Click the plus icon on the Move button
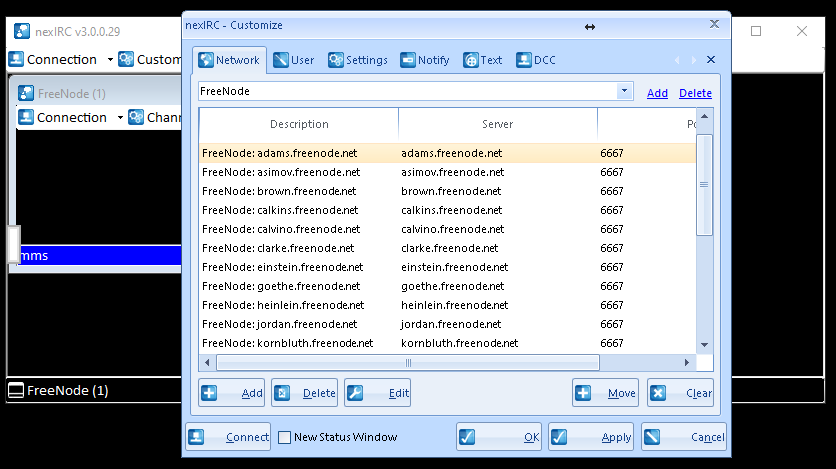This screenshot has width=836, height=469. click(583, 393)
